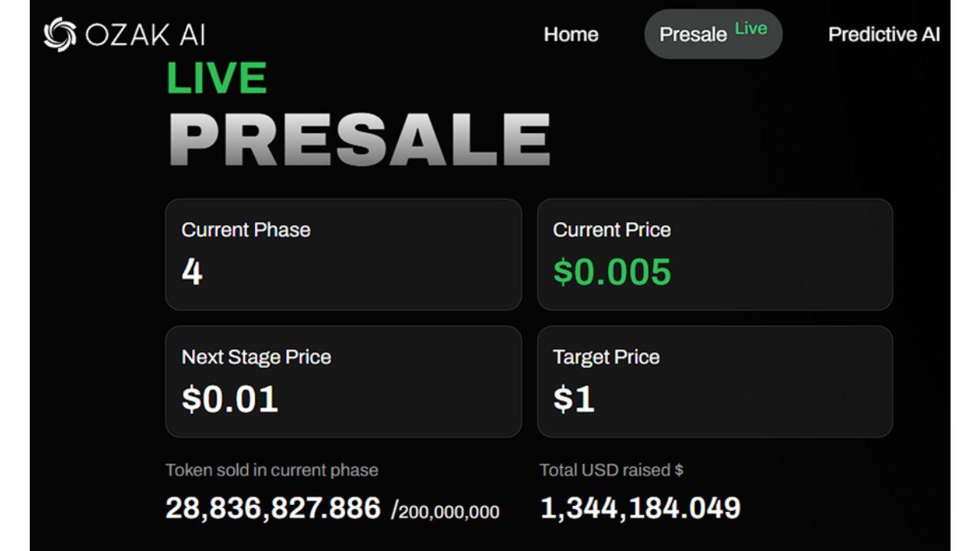Screen dimensions: 980x551
Task: Select the Current Price card
Action: [714, 254]
